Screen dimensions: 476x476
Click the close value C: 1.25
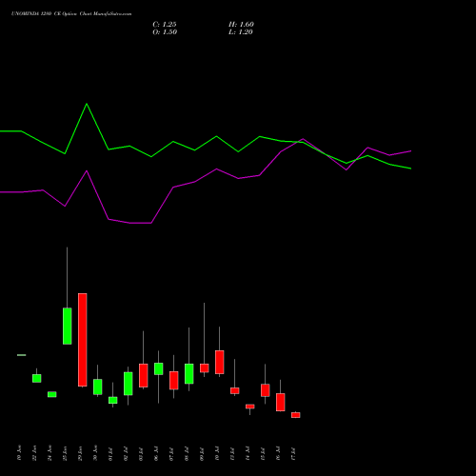point(165,25)
